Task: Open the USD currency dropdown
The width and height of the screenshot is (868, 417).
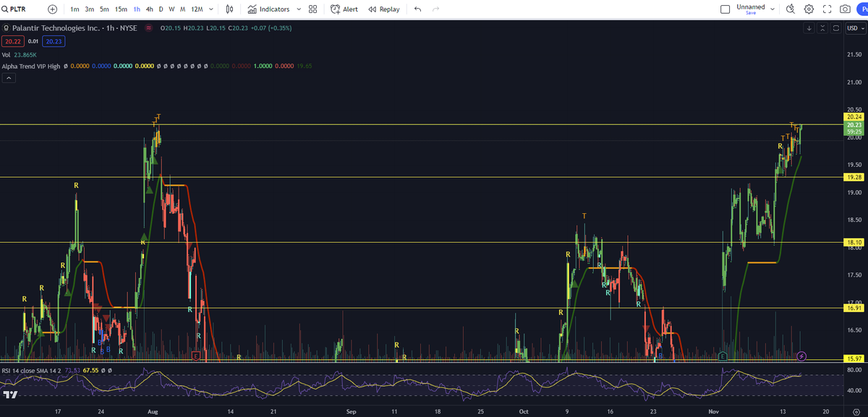Action: point(855,28)
